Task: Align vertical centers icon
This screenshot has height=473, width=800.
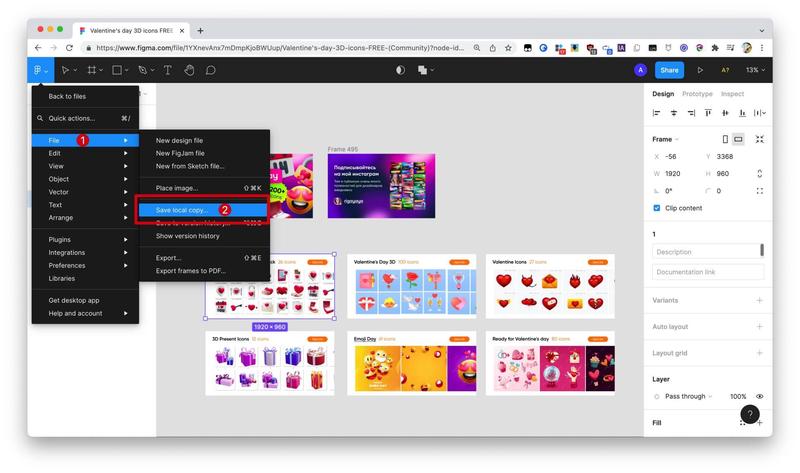Action: coord(725,113)
